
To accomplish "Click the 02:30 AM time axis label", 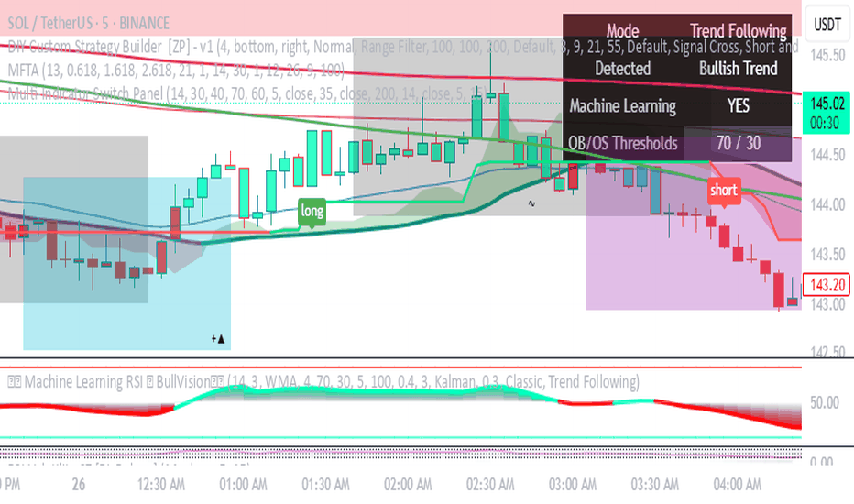I will point(490,485).
